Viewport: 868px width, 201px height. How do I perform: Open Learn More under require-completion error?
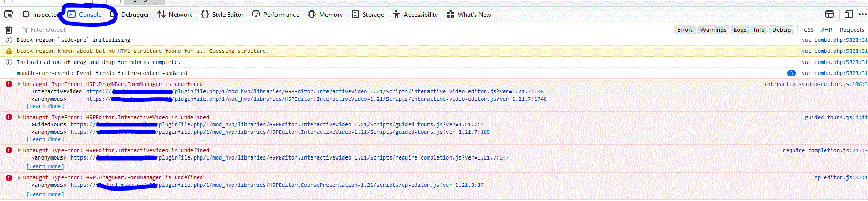point(45,166)
